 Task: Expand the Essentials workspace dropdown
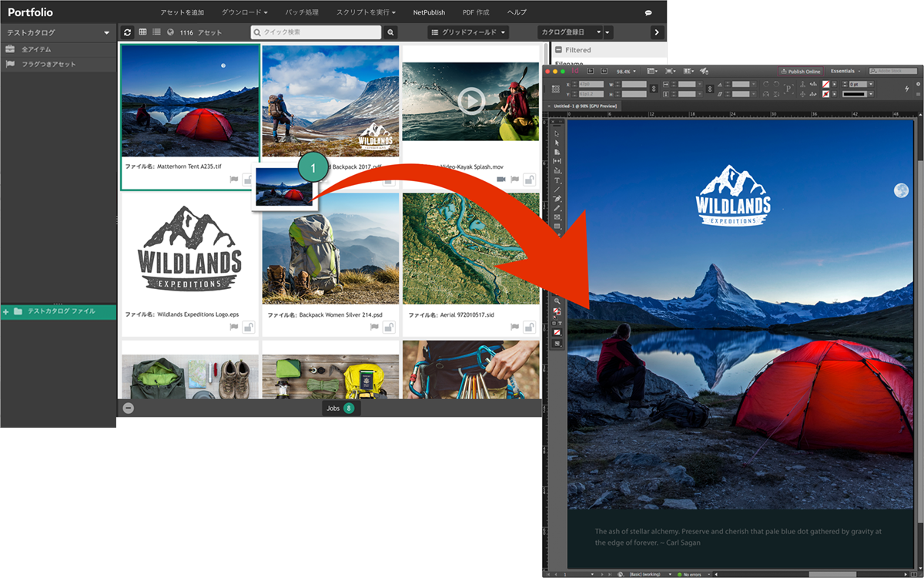846,71
